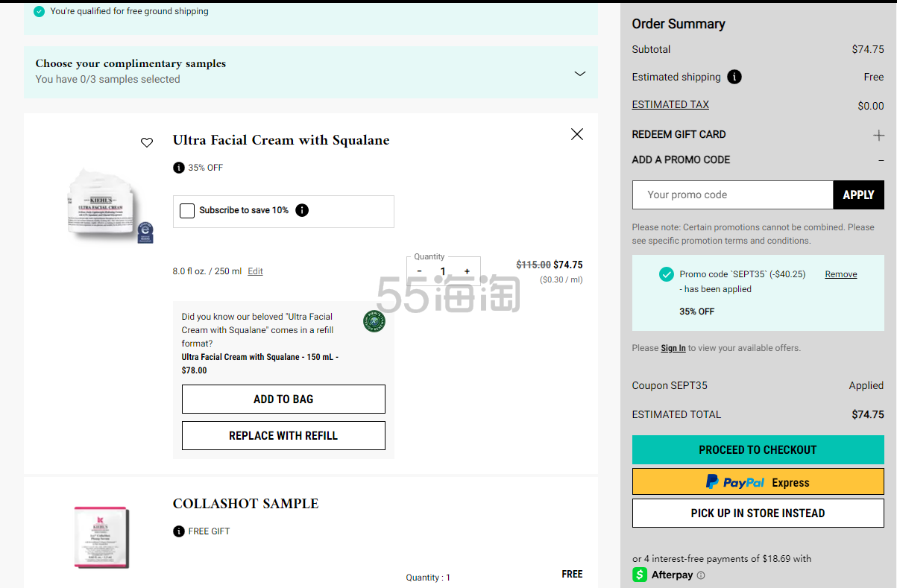Viewport: 897px width, 588px height.
Task: Open the FREE GIFT info icon
Action: click(x=179, y=531)
